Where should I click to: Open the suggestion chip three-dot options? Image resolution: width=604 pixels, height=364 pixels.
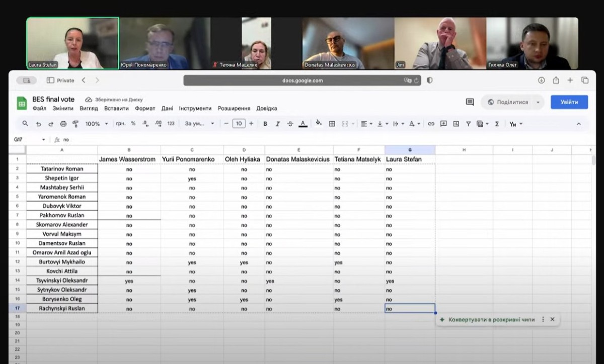[x=543, y=320]
